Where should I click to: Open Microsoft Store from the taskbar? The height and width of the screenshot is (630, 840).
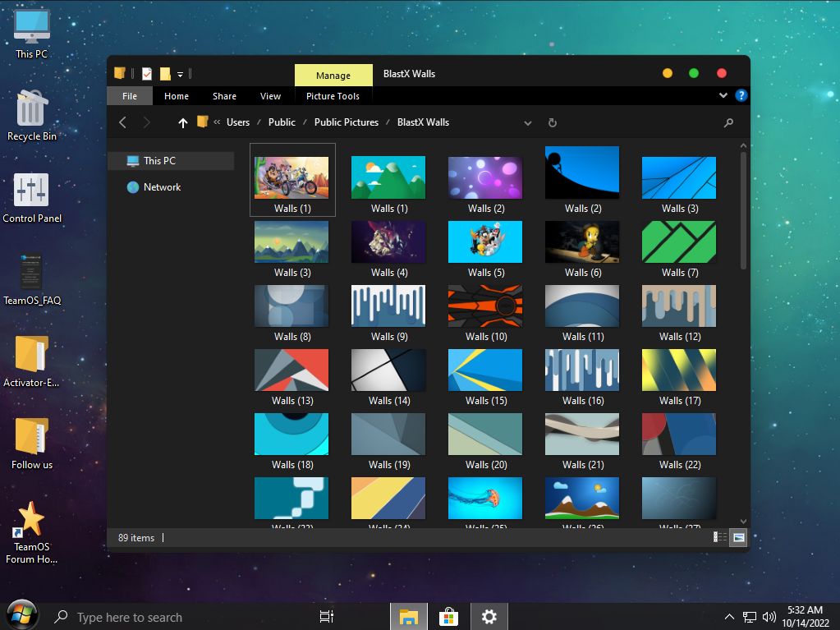pyautogui.click(x=448, y=617)
